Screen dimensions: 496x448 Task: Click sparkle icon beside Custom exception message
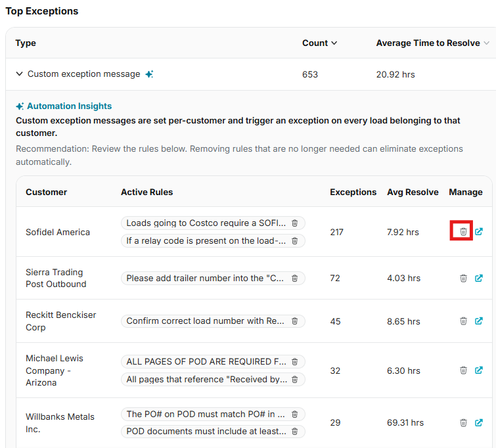coord(149,74)
